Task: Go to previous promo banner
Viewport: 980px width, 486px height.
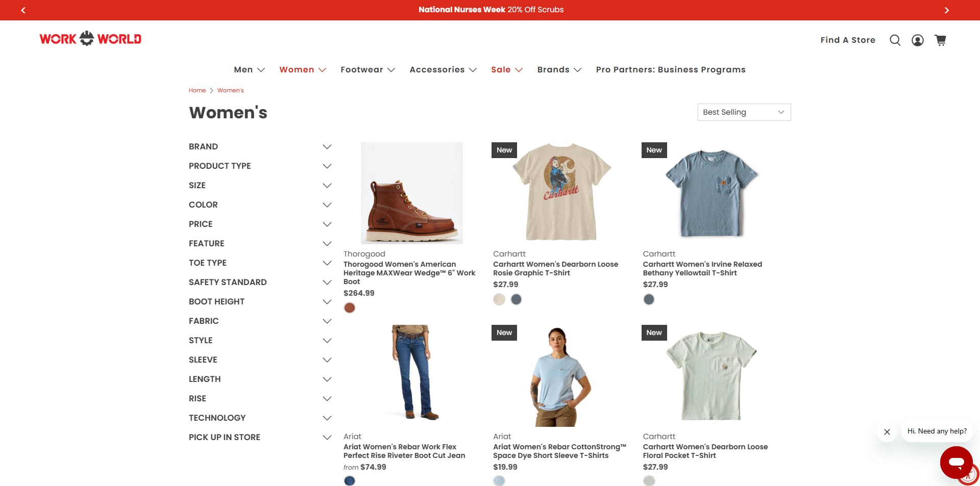Action: coord(23,10)
